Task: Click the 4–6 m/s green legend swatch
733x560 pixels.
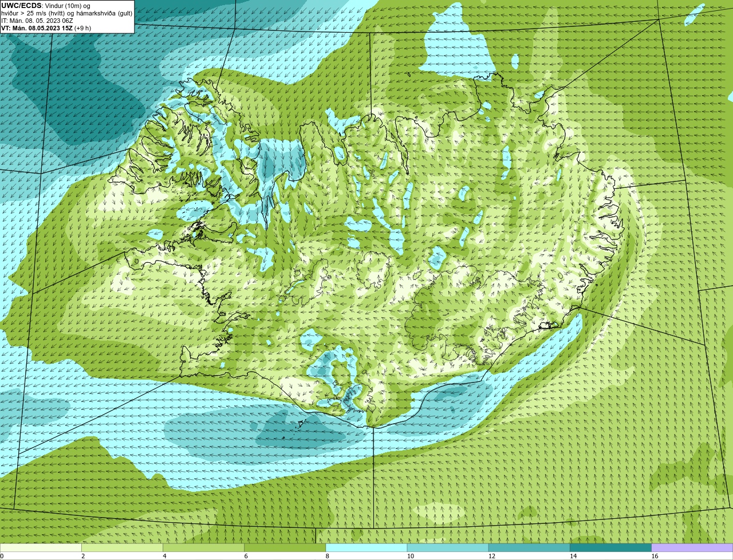Action: tap(204, 548)
